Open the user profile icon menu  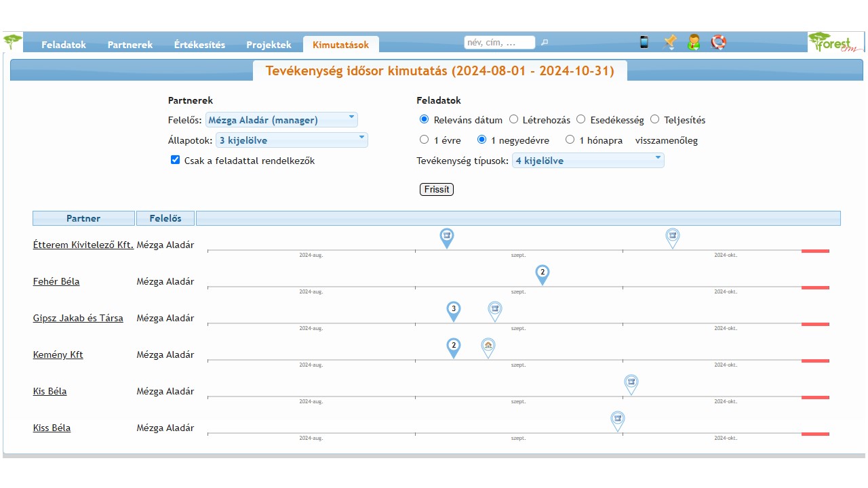[x=694, y=42]
